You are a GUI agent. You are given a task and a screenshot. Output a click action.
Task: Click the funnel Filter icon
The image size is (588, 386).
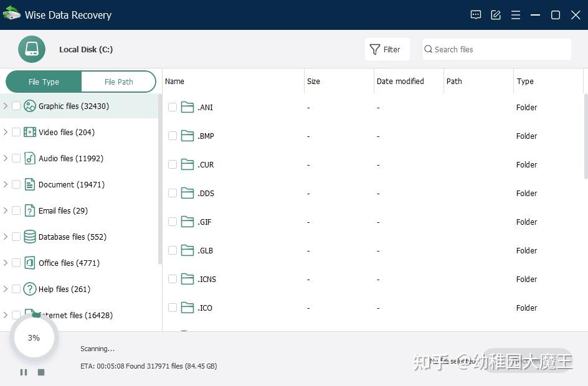374,49
